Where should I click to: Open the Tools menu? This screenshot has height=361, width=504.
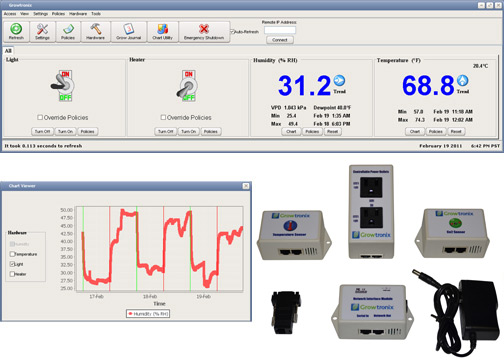click(x=96, y=14)
